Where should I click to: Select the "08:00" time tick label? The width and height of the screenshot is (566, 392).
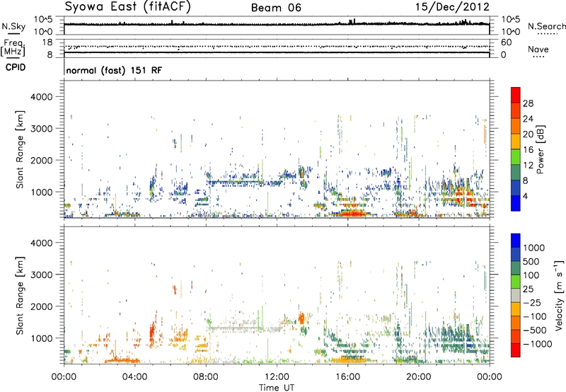click(x=206, y=377)
